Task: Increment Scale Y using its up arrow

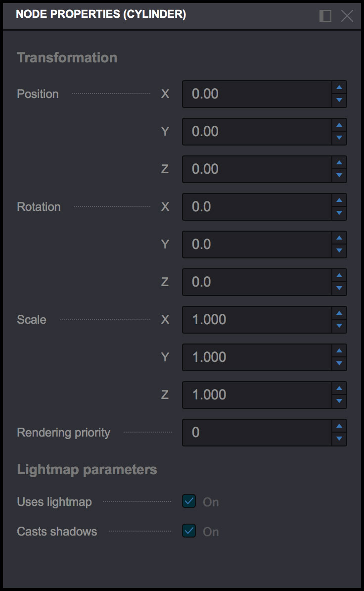Action: (x=339, y=351)
